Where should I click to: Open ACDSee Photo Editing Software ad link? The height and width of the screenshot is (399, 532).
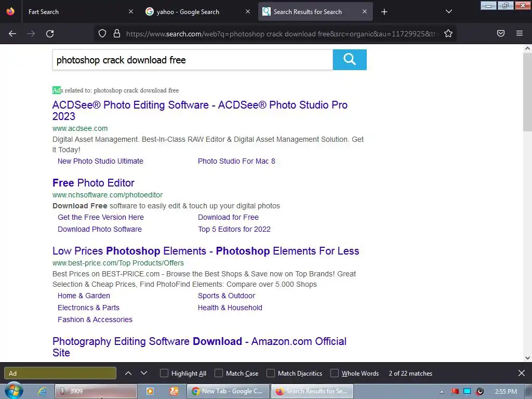pos(200,111)
